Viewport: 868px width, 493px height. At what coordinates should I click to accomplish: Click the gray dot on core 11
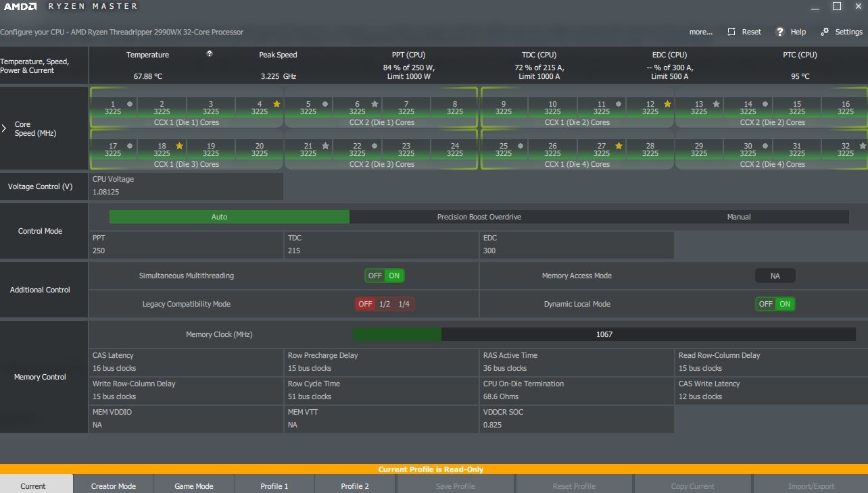tap(619, 104)
